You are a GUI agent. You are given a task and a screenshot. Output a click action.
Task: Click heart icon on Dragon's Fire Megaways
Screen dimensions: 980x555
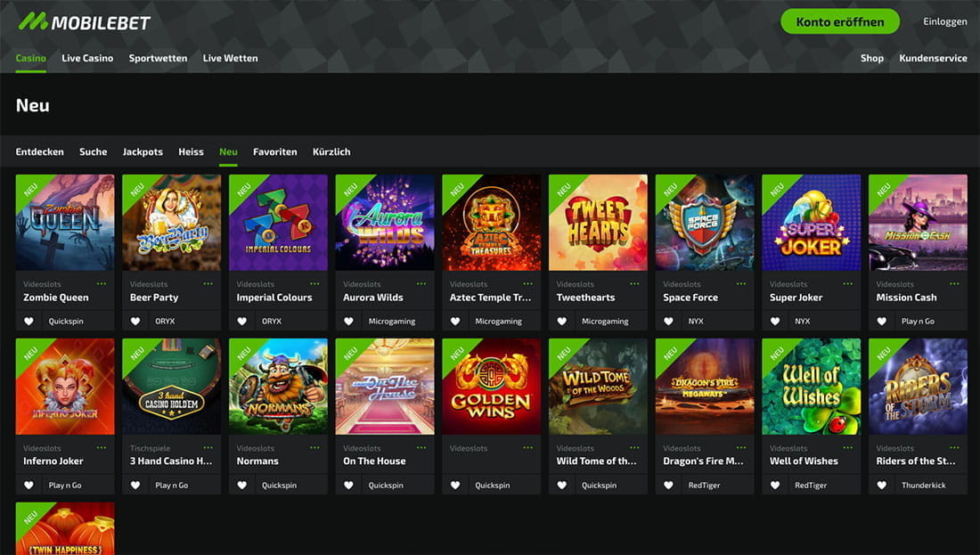669,485
